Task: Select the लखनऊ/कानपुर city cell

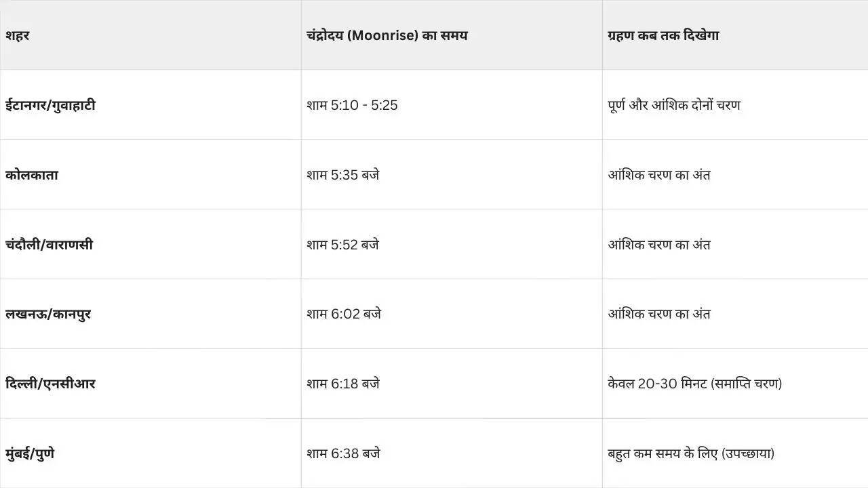Action: (x=47, y=314)
